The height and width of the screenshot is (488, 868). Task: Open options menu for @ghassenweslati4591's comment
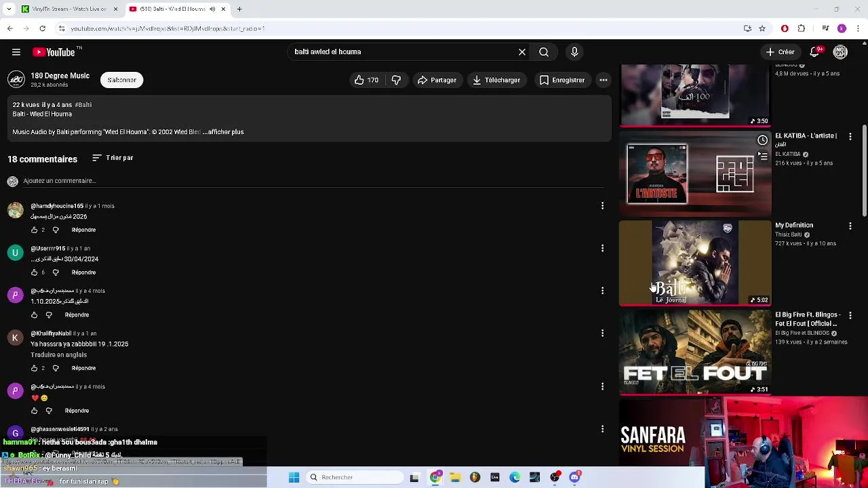[602, 429]
